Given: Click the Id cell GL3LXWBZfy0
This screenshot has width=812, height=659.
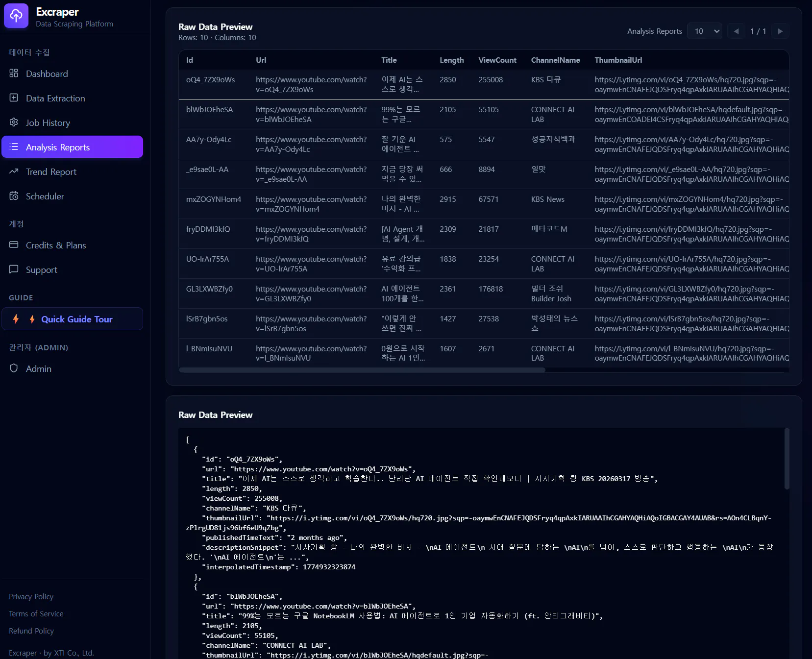Looking at the screenshot, I should 210,289.
